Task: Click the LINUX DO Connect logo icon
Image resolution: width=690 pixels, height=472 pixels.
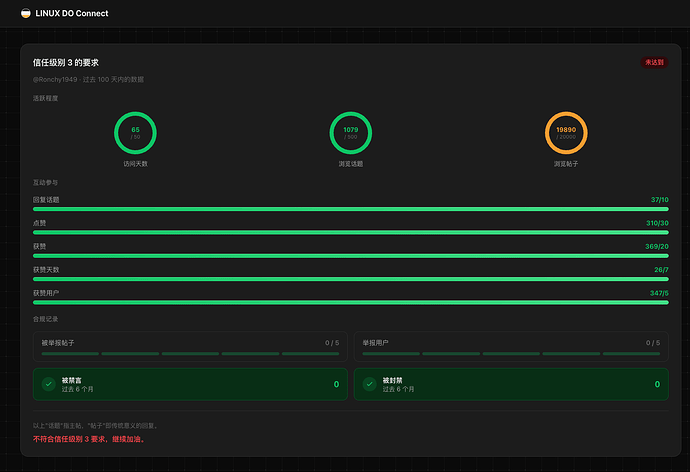Action: 26,13
